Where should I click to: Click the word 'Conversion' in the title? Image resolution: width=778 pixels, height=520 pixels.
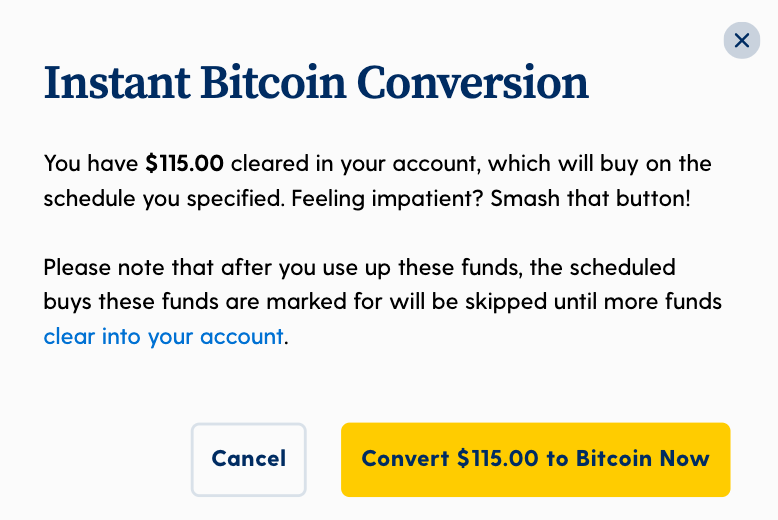pyautogui.click(x=473, y=82)
